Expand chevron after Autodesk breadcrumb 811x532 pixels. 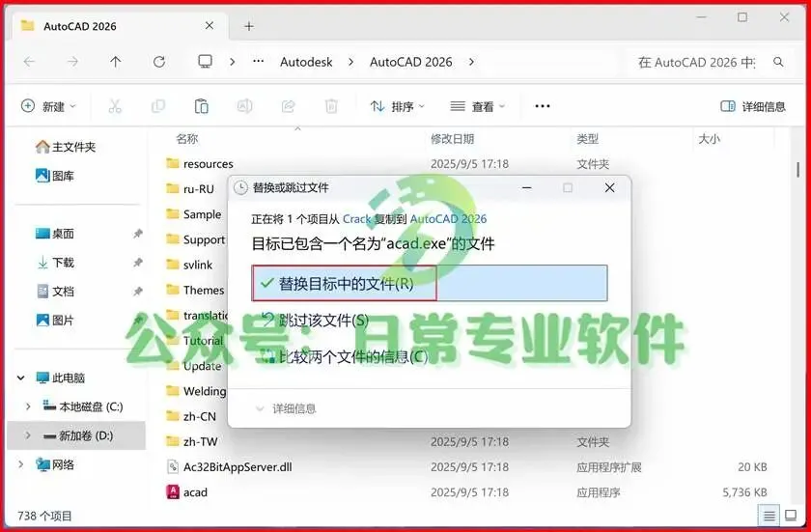click(350, 62)
